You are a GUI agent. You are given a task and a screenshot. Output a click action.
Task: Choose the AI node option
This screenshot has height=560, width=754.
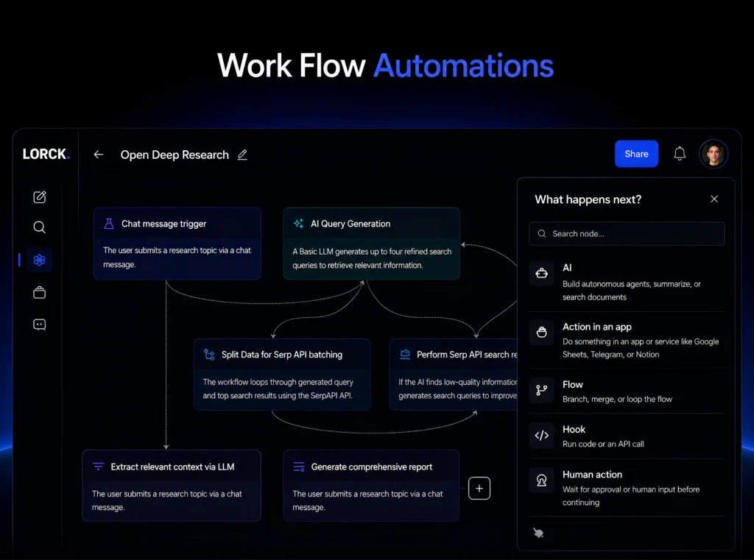[x=627, y=282]
